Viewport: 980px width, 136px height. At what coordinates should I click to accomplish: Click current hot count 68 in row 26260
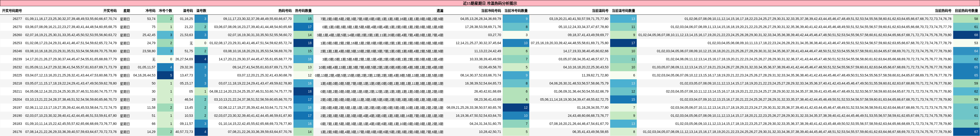[966, 35]
